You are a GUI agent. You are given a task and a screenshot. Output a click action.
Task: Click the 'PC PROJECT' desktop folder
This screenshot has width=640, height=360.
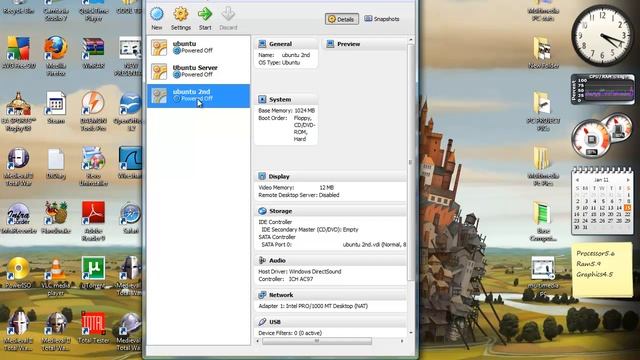point(543,111)
